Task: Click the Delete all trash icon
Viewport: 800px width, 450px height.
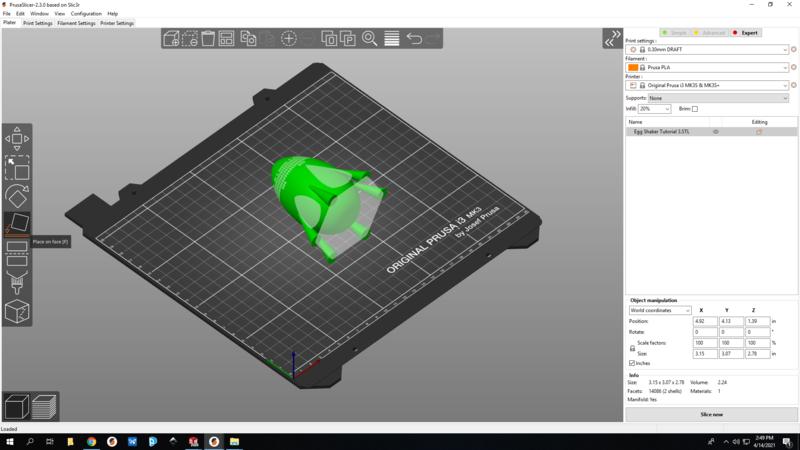Action: pos(208,38)
